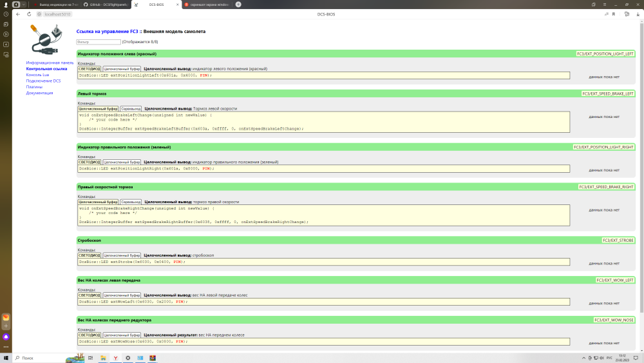This screenshot has height=363, width=644.
Task: Open the Windows Start menu
Action: coord(6,358)
